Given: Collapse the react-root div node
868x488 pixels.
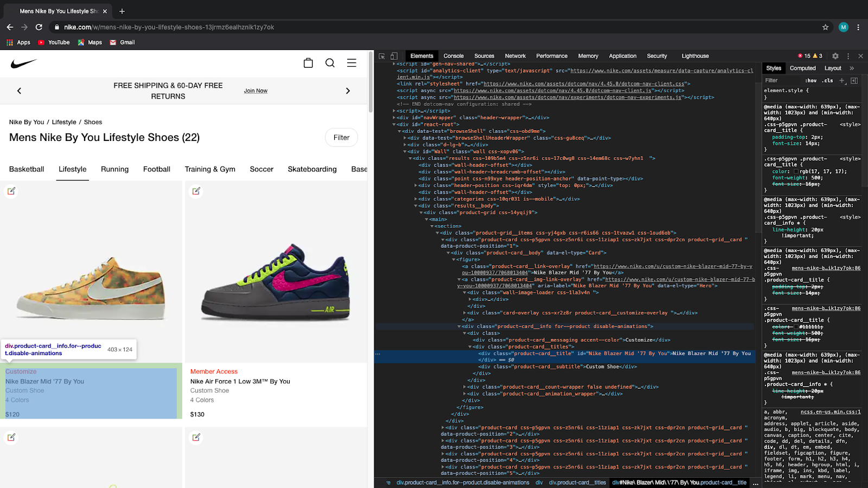Looking at the screenshot, I should 394,124.
